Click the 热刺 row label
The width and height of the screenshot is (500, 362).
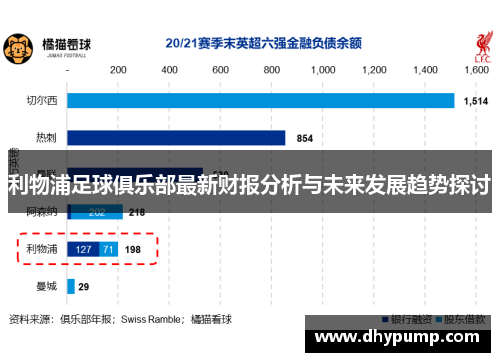(46, 138)
